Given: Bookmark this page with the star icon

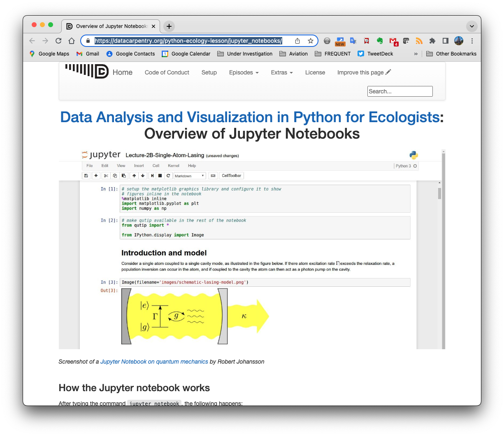Looking at the screenshot, I should tap(311, 41).
